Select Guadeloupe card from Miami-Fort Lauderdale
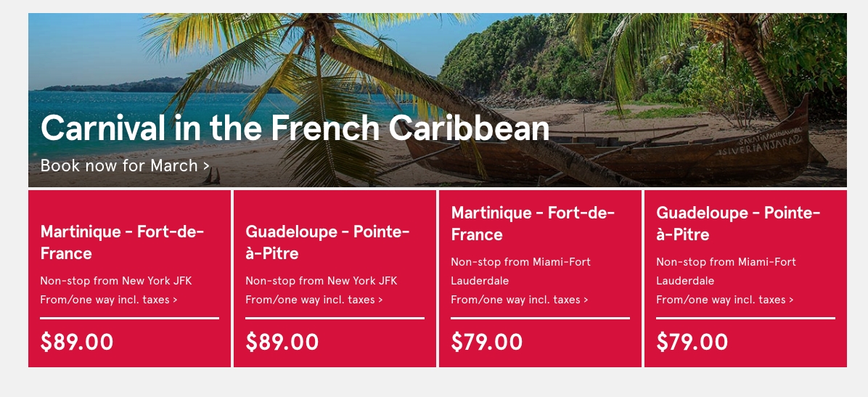Viewport: 868px width, 397px height. [x=745, y=279]
